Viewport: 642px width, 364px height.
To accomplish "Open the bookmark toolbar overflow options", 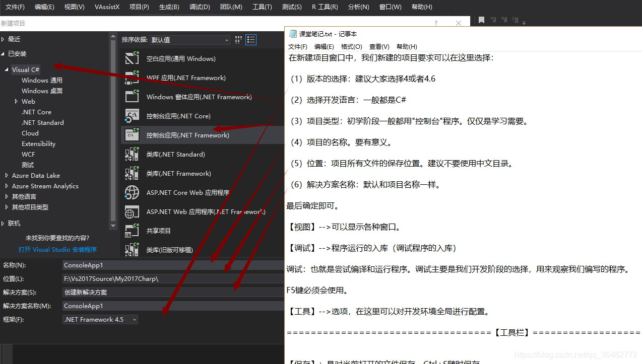I will [x=524, y=22].
